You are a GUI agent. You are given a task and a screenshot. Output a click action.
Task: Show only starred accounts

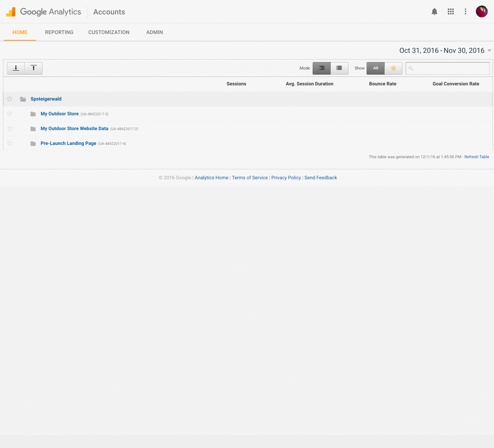tap(394, 68)
